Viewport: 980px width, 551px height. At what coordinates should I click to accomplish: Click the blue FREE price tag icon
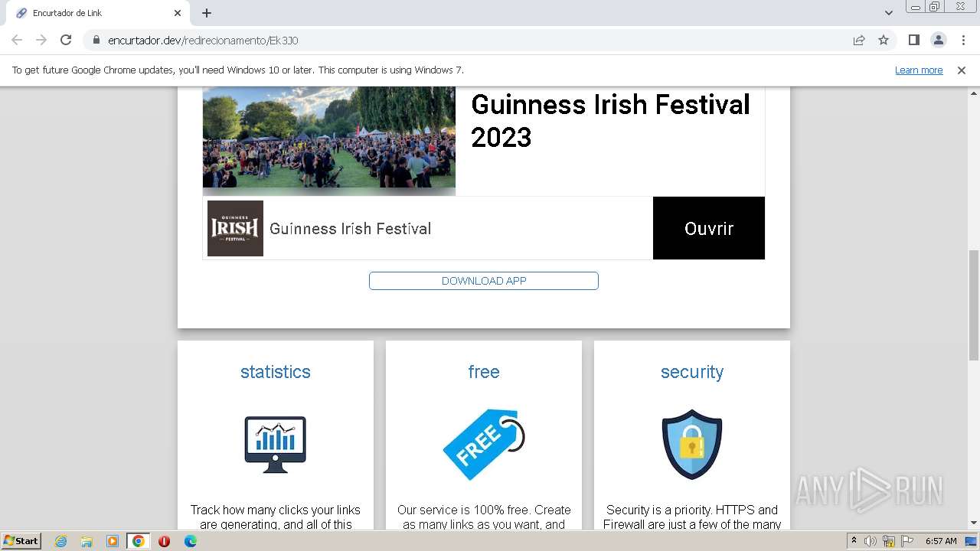(484, 444)
